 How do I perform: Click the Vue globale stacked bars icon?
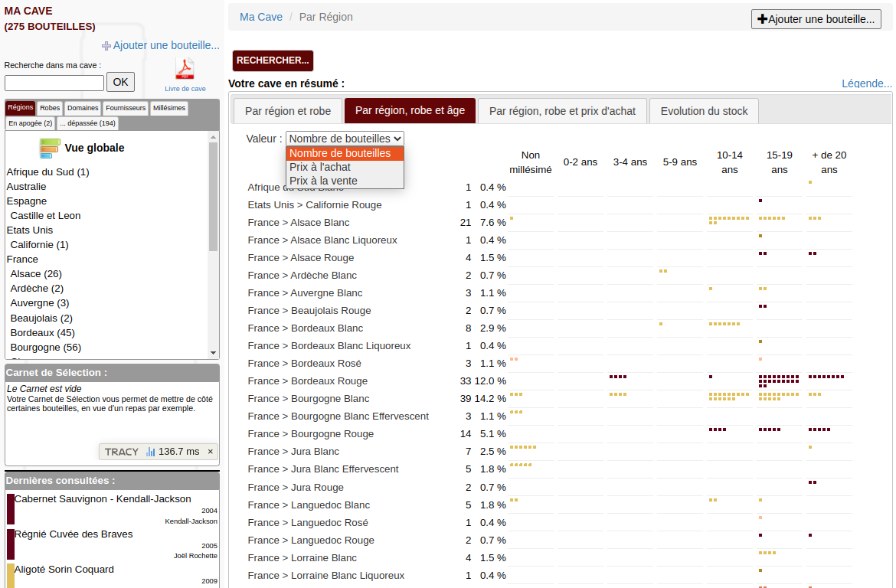[50, 148]
